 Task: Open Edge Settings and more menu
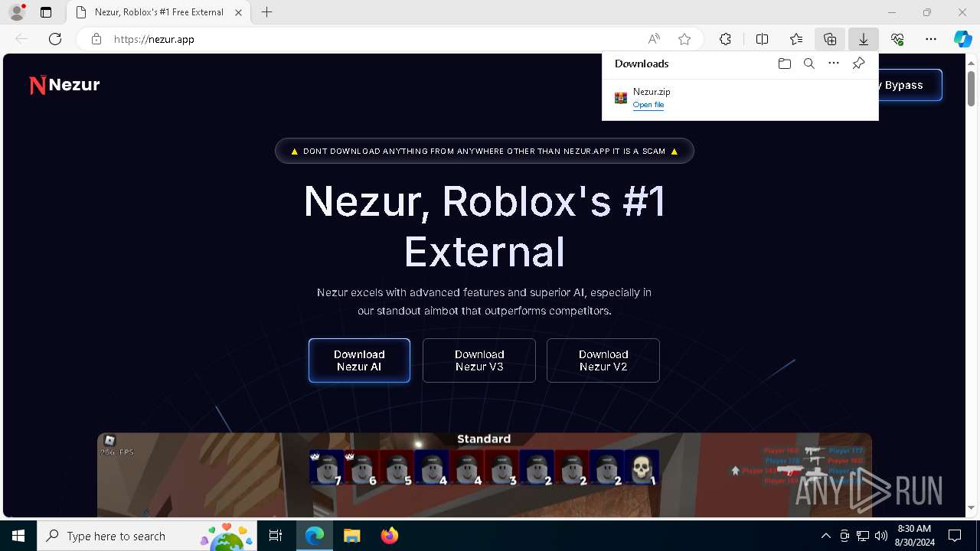[931, 39]
